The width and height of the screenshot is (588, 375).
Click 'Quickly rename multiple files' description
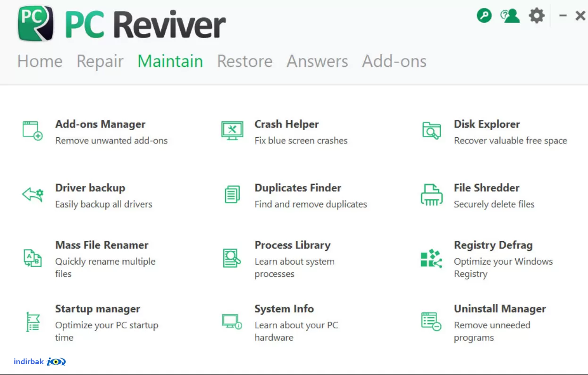click(105, 267)
